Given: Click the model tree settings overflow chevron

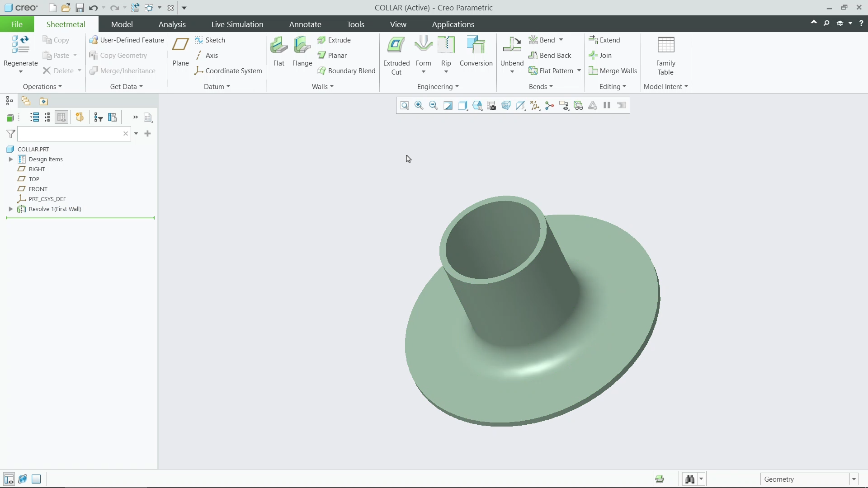Looking at the screenshot, I should [135, 117].
